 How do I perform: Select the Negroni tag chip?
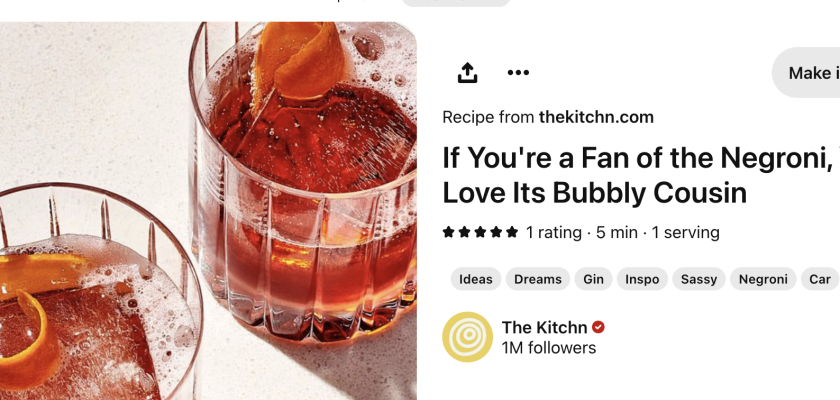763,279
